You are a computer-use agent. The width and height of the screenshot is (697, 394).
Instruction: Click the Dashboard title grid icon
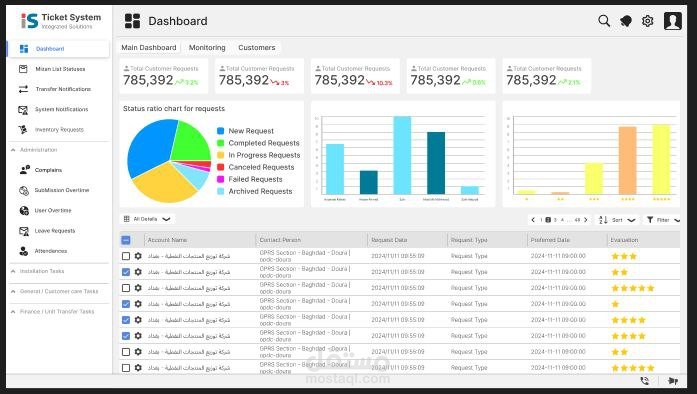[132, 21]
